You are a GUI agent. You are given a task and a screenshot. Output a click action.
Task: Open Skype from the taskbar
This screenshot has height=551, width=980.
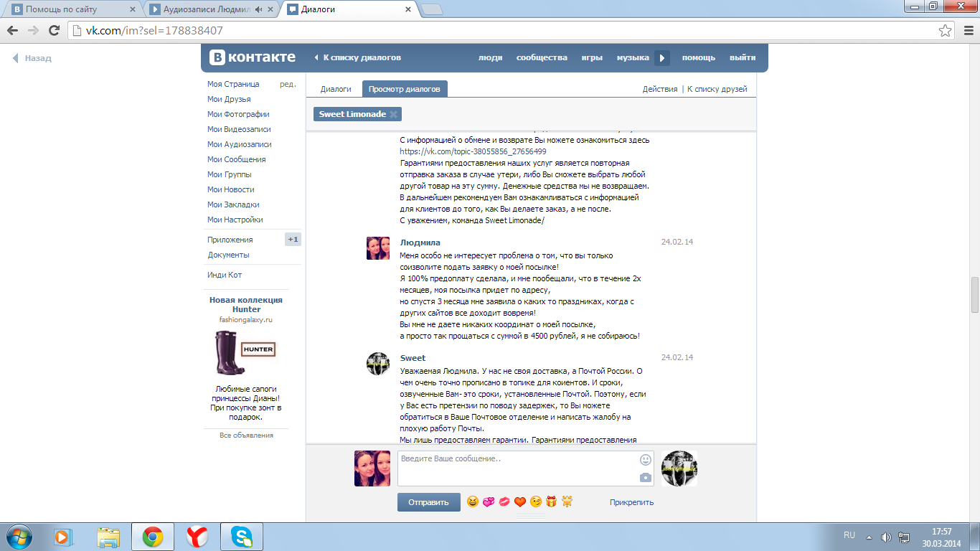point(242,537)
